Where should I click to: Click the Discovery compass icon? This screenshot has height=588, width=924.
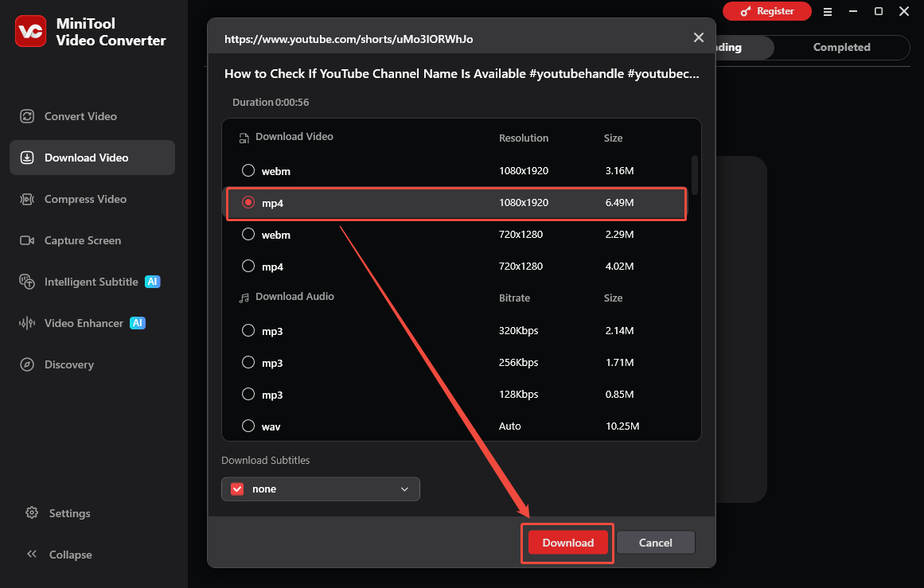[27, 364]
